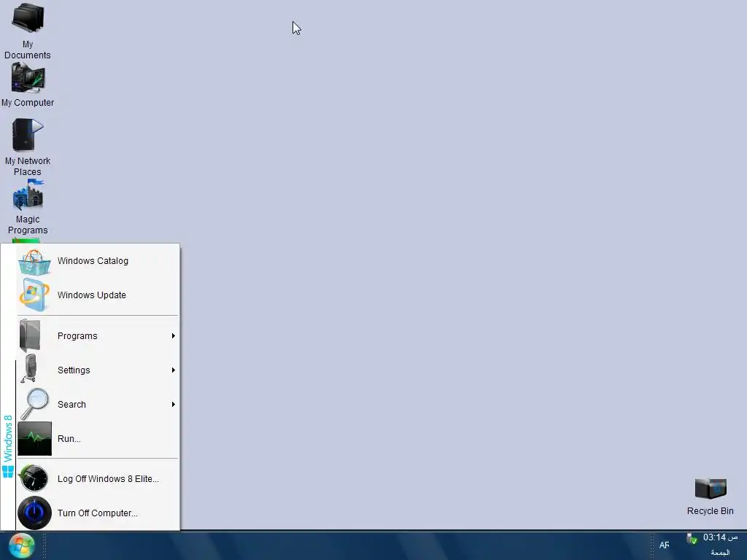Image resolution: width=747 pixels, height=560 pixels.
Task: Click the tray security shield icon
Action: 692,539
